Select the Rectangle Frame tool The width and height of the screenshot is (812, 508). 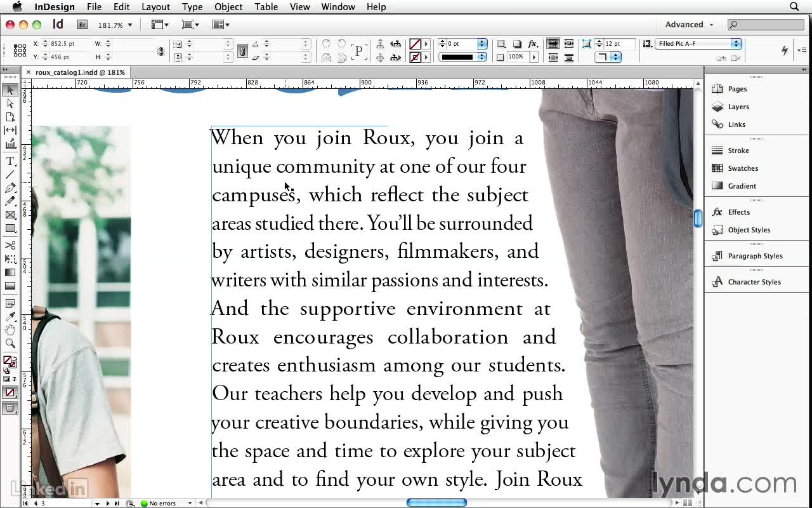(x=10, y=215)
